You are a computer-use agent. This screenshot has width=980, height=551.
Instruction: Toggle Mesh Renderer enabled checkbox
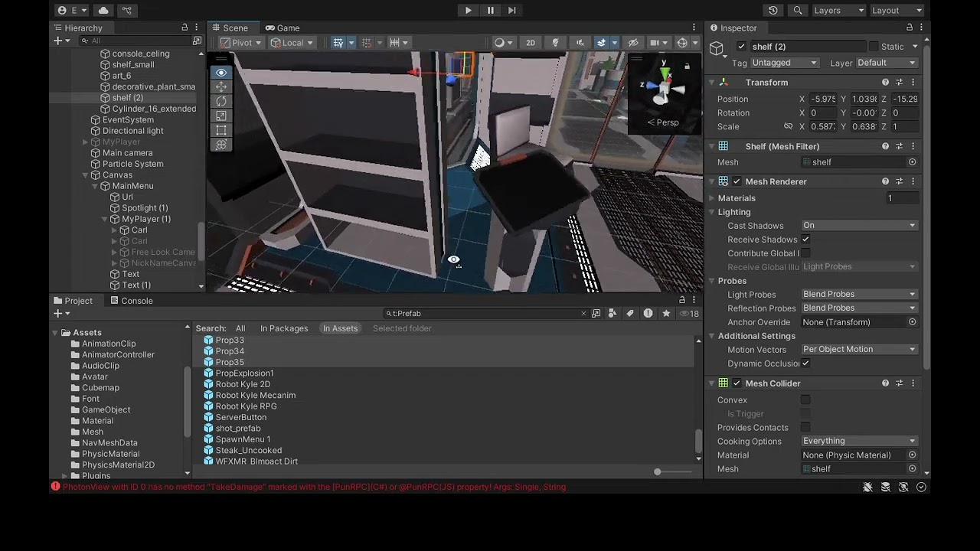[737, 181]
